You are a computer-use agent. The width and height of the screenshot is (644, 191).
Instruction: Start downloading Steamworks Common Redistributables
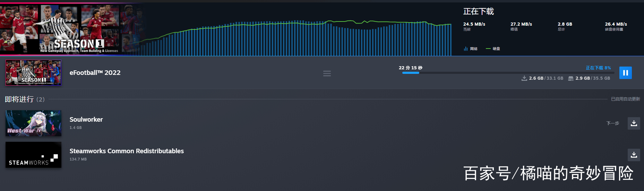point(634,155)
